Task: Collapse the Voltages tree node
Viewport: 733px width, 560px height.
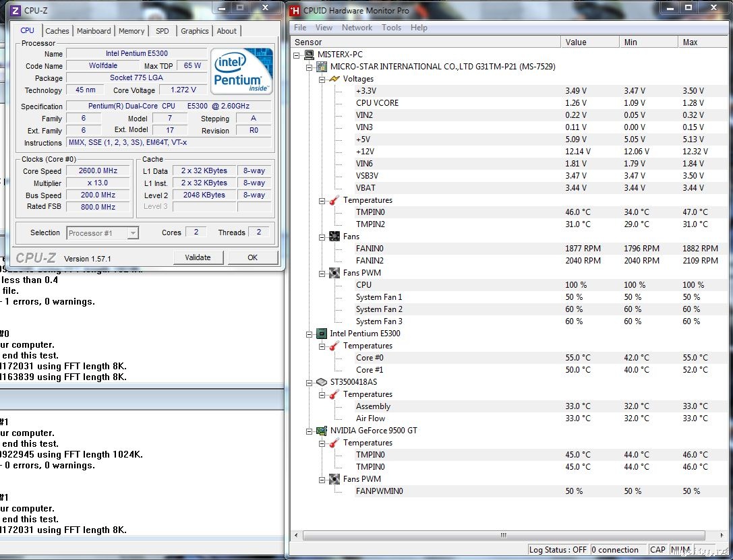Action: click(x=322, y=79)
